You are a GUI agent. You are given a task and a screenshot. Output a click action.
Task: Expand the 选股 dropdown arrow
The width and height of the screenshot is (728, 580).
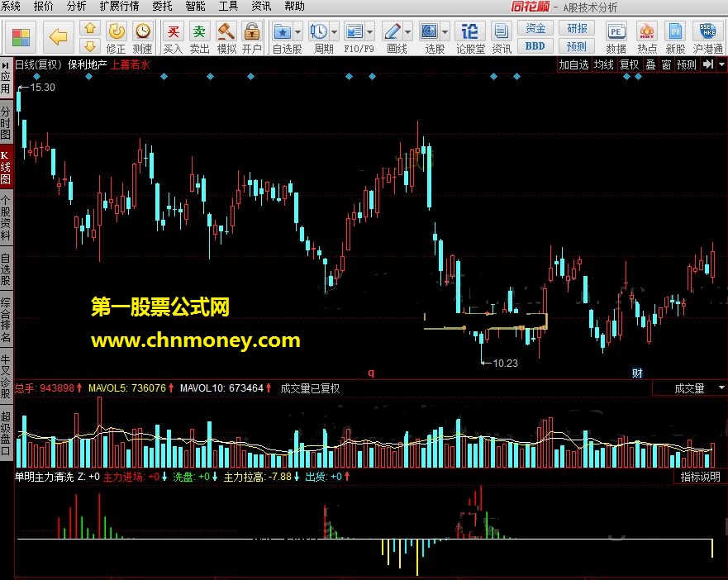point(445,32)
